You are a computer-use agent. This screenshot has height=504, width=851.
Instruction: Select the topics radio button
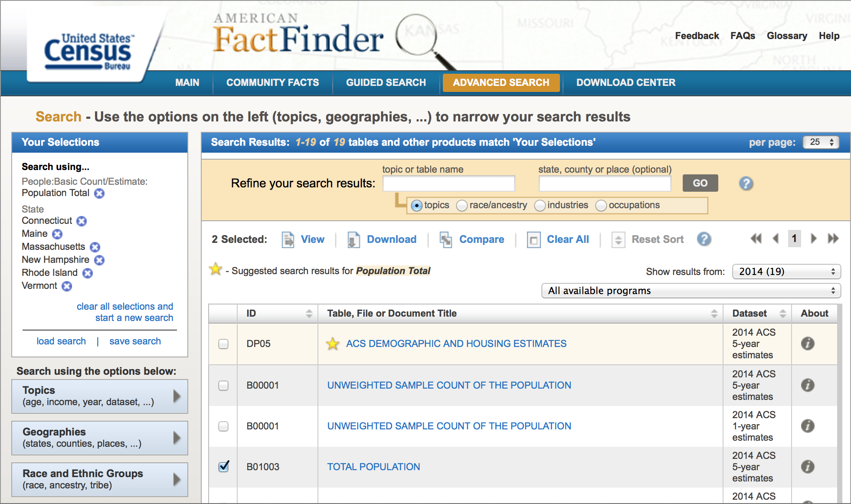tap(416, 206)
